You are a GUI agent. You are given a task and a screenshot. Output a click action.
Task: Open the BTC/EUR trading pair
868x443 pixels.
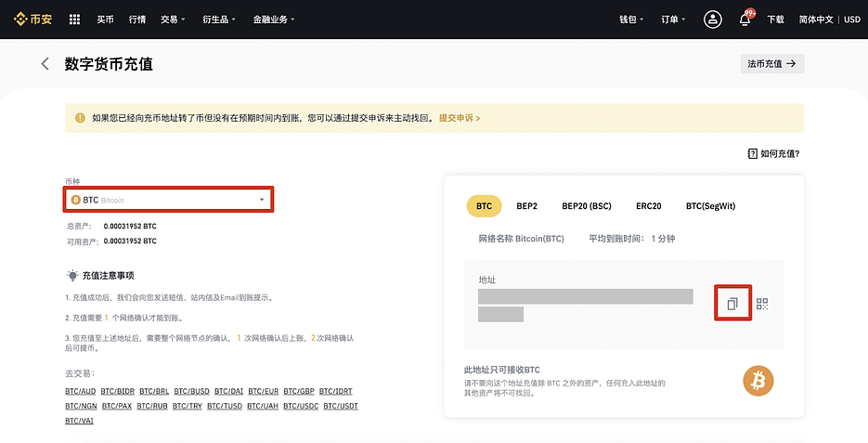pos(264,391)
